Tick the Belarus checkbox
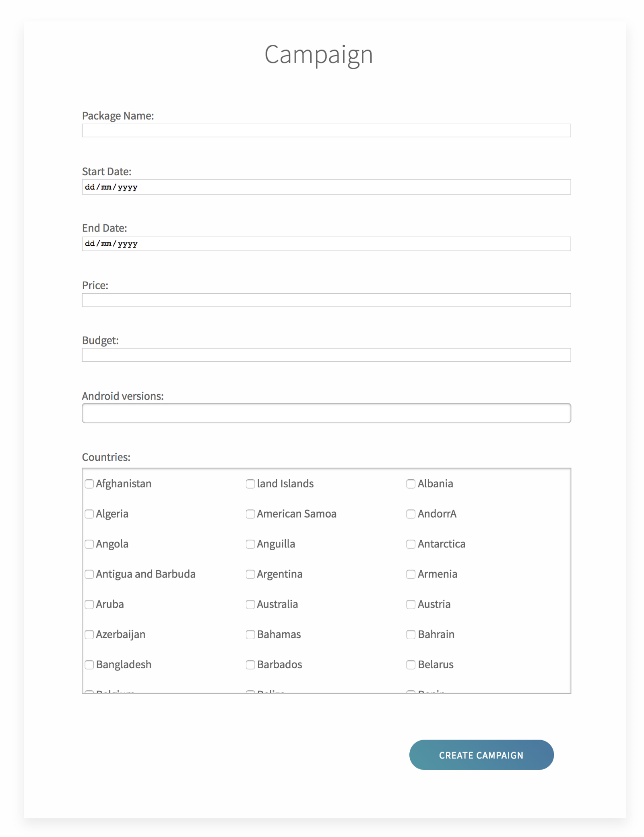644x837 pixels. 411,665
